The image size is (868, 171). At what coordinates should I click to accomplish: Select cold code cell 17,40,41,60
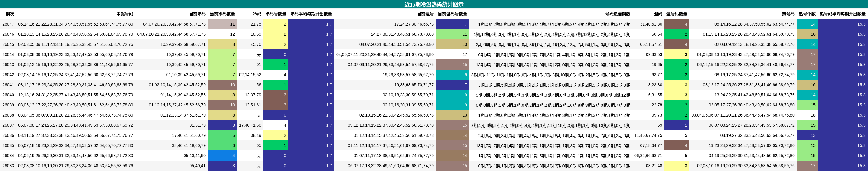(x=250, y=125)
